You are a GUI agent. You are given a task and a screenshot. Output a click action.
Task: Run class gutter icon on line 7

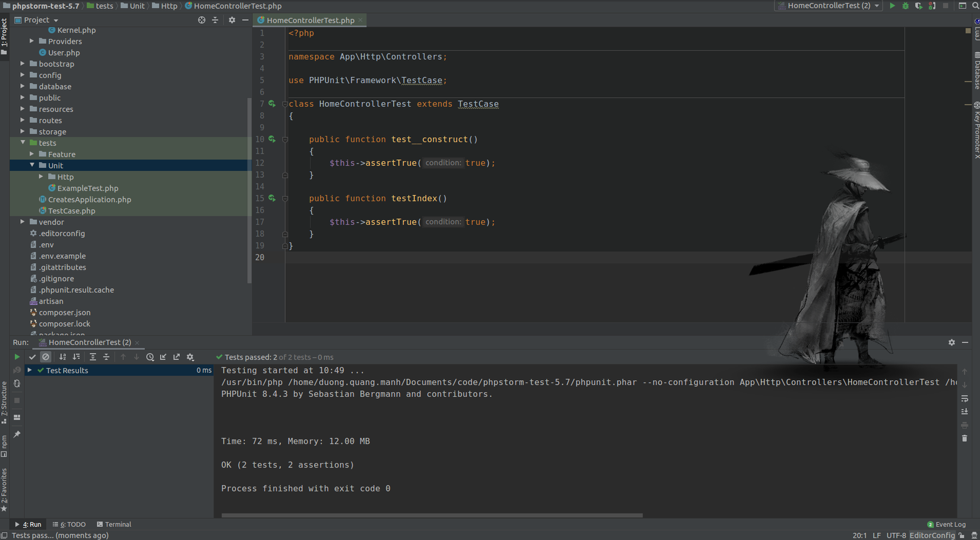272,104
